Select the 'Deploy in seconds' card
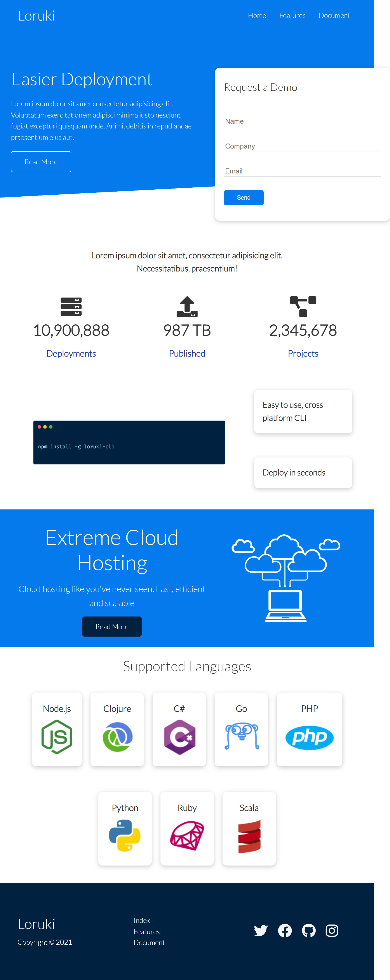 click(x=303, y=473)
